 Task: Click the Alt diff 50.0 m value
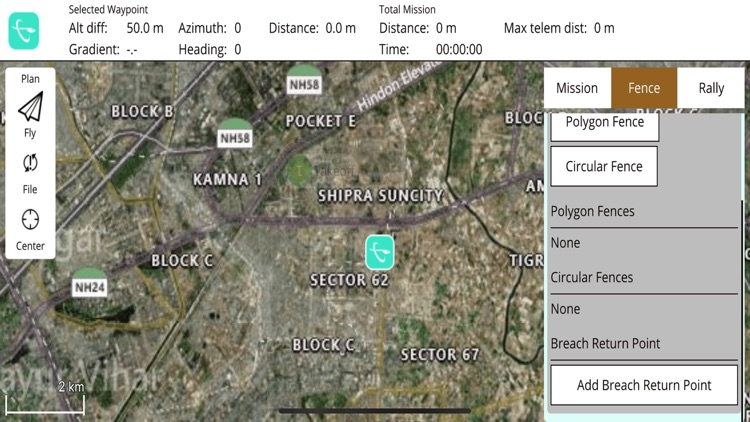145,28
